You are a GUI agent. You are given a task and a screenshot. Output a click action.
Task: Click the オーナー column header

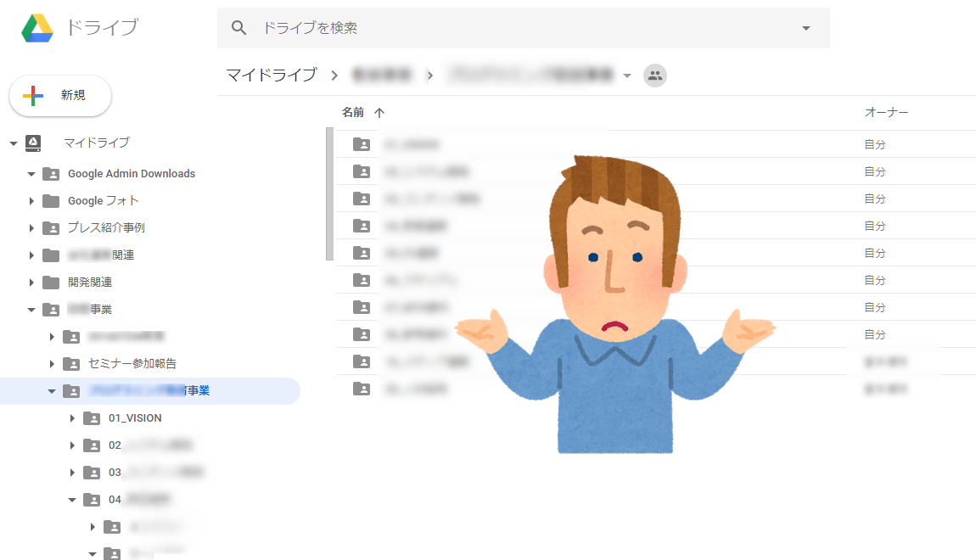[x=886, y=112]
